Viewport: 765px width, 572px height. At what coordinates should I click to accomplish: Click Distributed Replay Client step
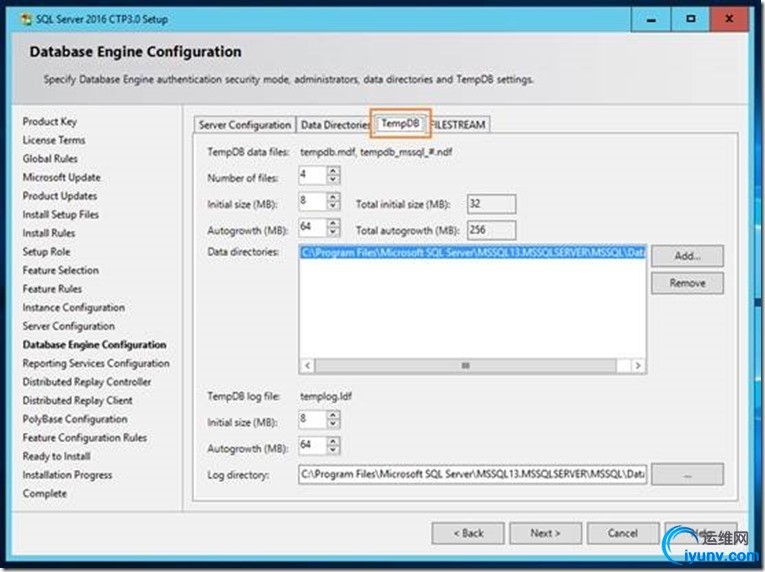pos(78,400)
